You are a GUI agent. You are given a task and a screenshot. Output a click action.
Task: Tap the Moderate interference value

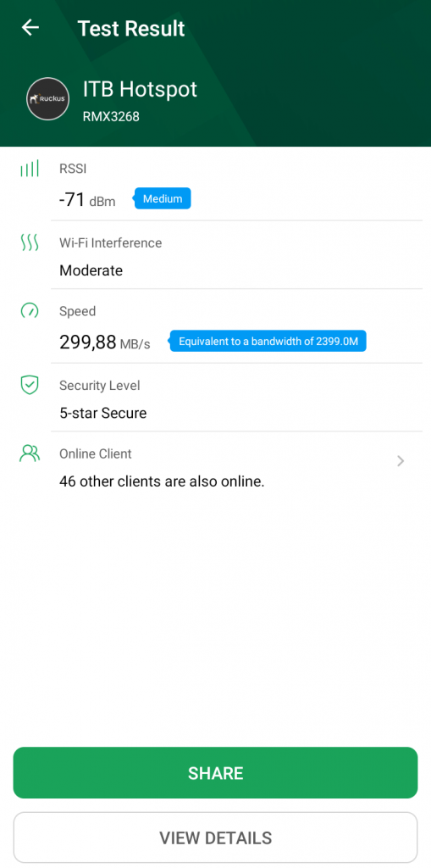pos(91,270)
